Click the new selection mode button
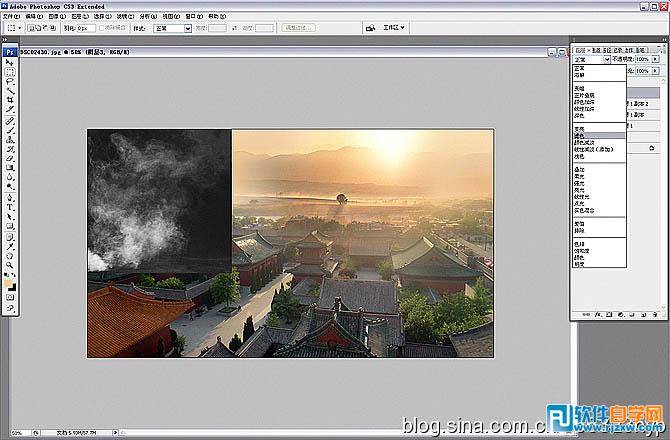Image resolution: width=670 pixels, height=440 pixels. (x=31, y=28)
